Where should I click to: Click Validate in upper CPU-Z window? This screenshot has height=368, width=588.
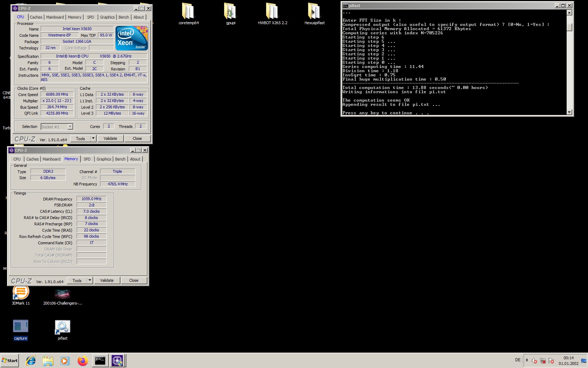(110, 138)
